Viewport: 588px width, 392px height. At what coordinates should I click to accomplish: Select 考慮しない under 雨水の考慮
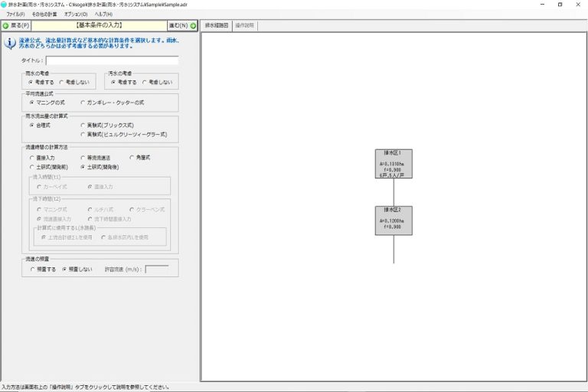[x=62, y=82]
